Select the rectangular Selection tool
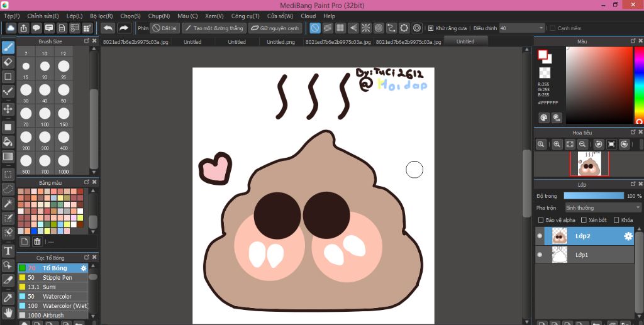Image resolution: width=644 pixels, height=325 pixels. 8,174
